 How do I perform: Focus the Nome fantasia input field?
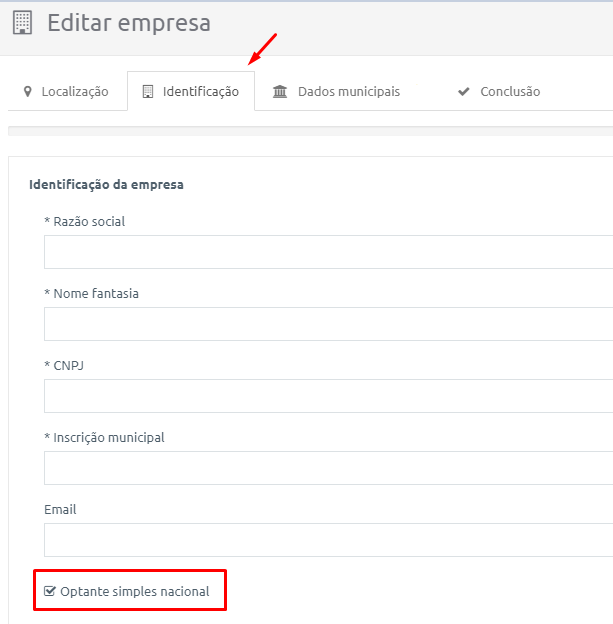(328, 324)
